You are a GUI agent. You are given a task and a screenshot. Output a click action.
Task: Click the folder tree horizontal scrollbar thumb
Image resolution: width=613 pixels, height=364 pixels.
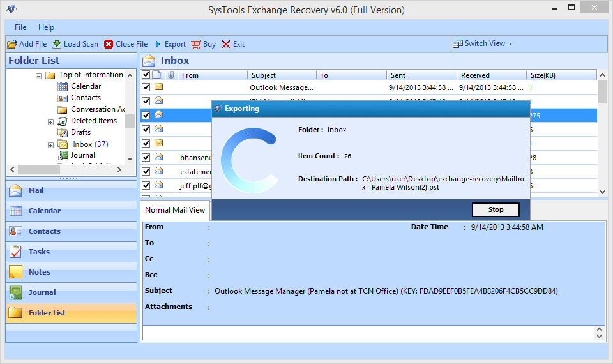point(39,170)
